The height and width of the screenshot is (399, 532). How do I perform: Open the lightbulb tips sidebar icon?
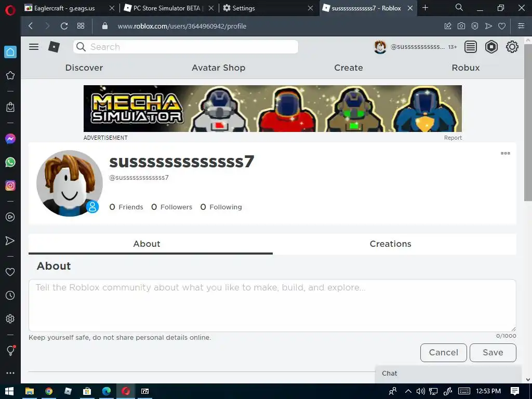pyautogui.click(x=10, y=351)
